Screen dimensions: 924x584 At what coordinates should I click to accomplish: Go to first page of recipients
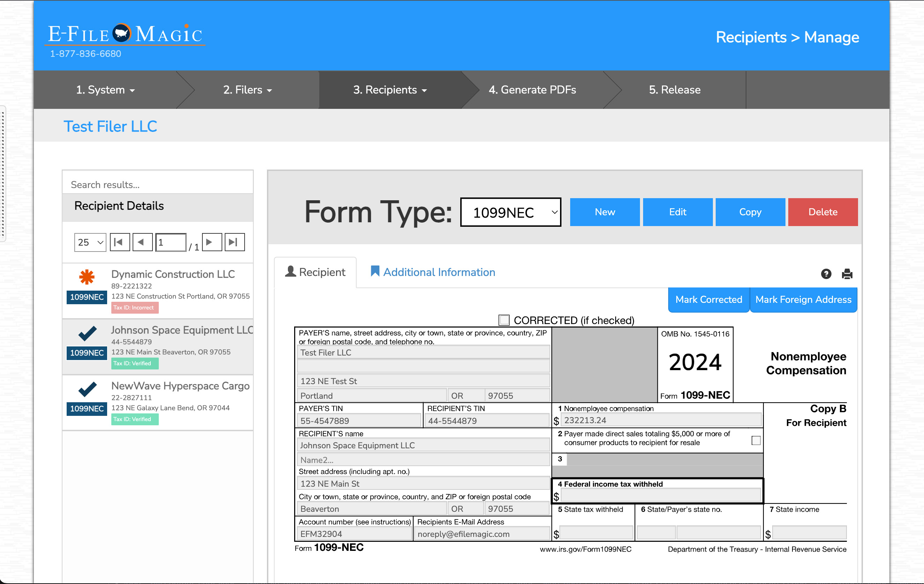click(119, 242)
